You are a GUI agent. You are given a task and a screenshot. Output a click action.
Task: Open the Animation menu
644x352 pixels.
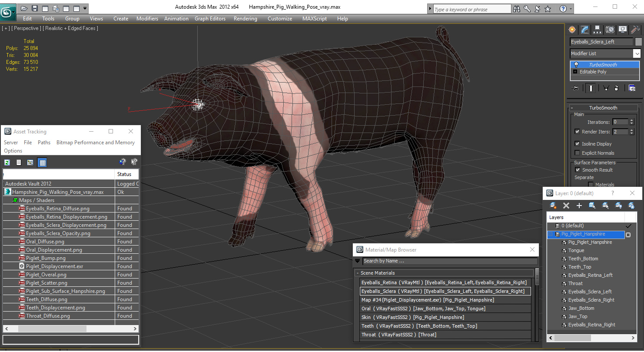176,19
